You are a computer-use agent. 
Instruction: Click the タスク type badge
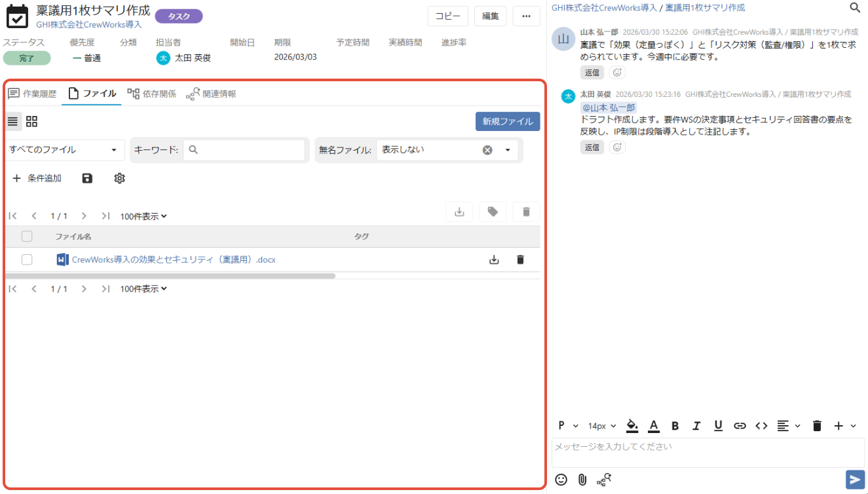point(179,16)
